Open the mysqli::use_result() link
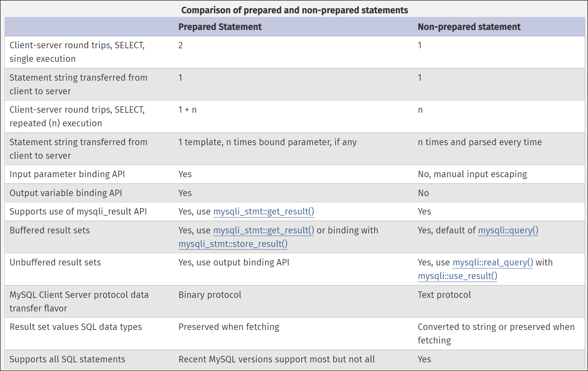This screenshot has height=371, width=588. click(458, 276)
